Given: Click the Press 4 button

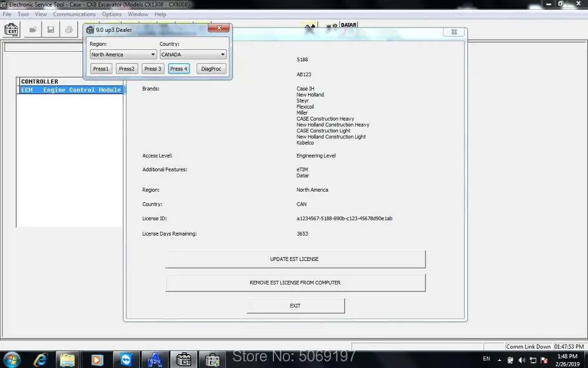Looking at the screenshot, I should pos(179,69).
